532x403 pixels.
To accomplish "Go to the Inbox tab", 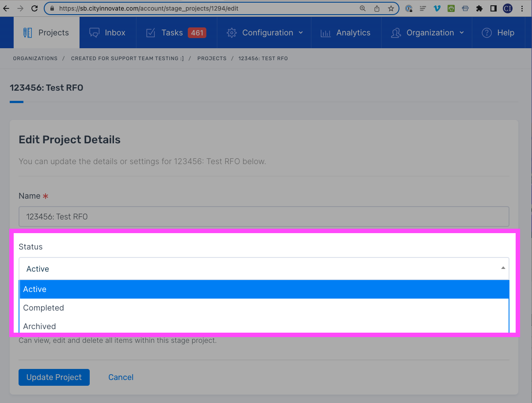I will point(107,33).
